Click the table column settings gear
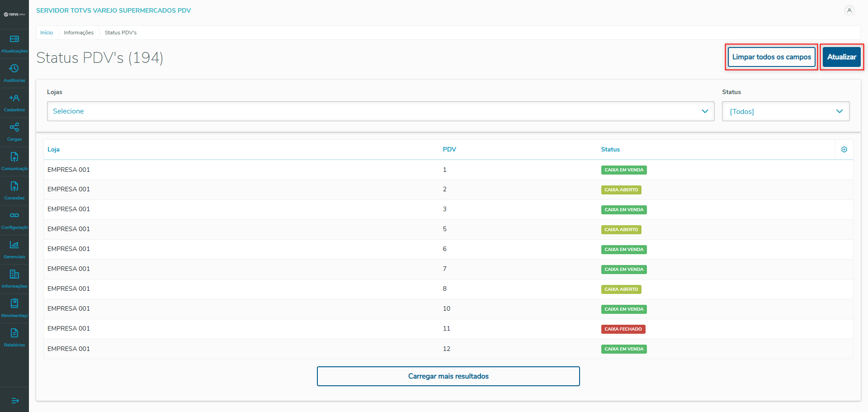The image size is (868, 412). [844, 150]
